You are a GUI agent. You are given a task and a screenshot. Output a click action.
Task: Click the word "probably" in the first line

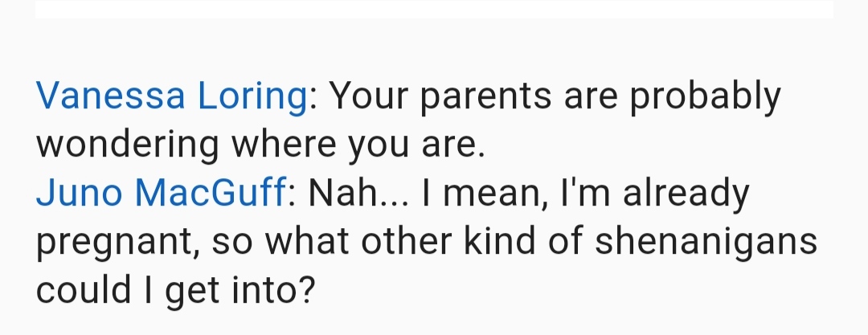coord(706,97)
